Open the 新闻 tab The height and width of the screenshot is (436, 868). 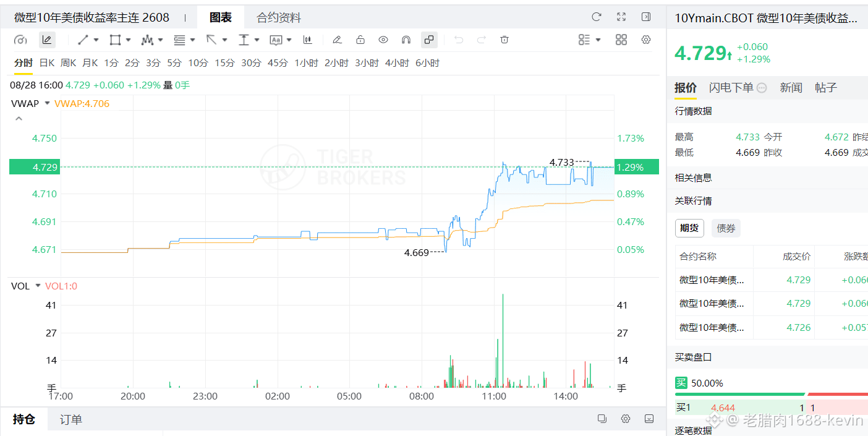(791, 88)
